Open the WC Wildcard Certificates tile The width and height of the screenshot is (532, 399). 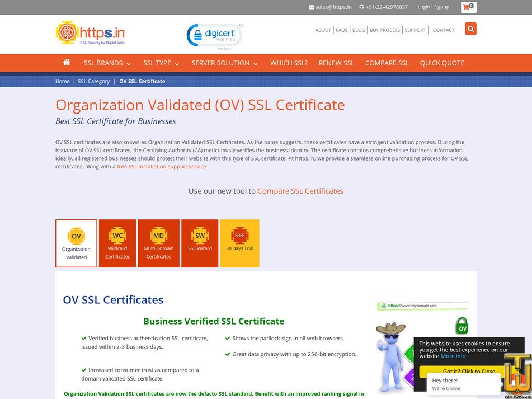pos(117,242)
